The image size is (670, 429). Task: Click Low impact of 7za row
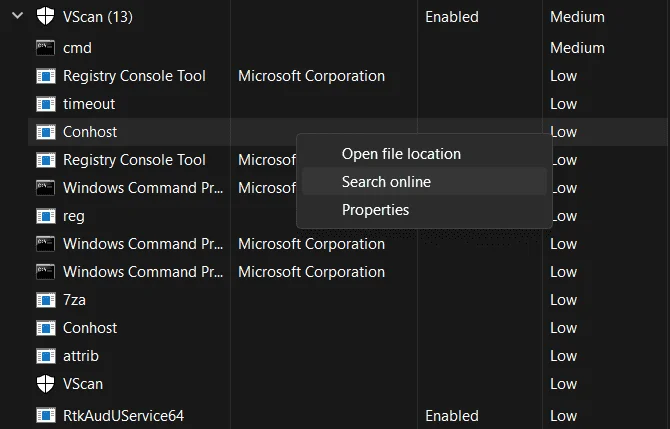(564, 300)
